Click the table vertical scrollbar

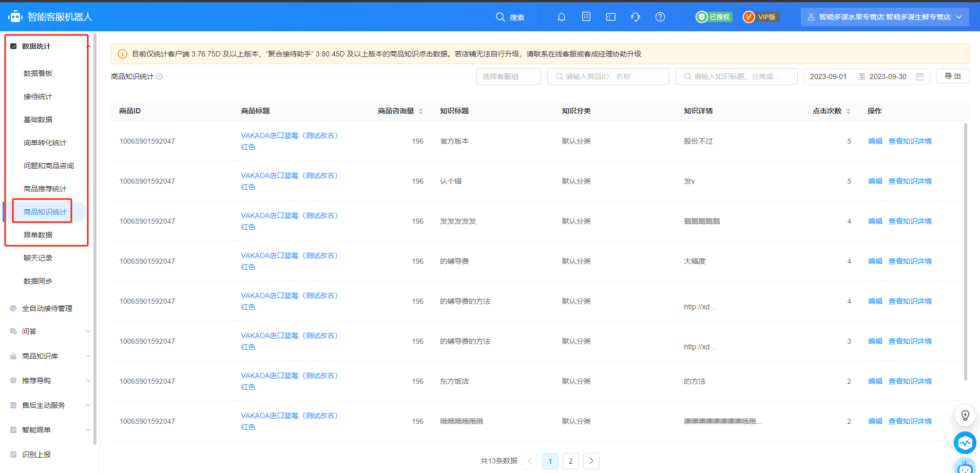click(966, 251)
